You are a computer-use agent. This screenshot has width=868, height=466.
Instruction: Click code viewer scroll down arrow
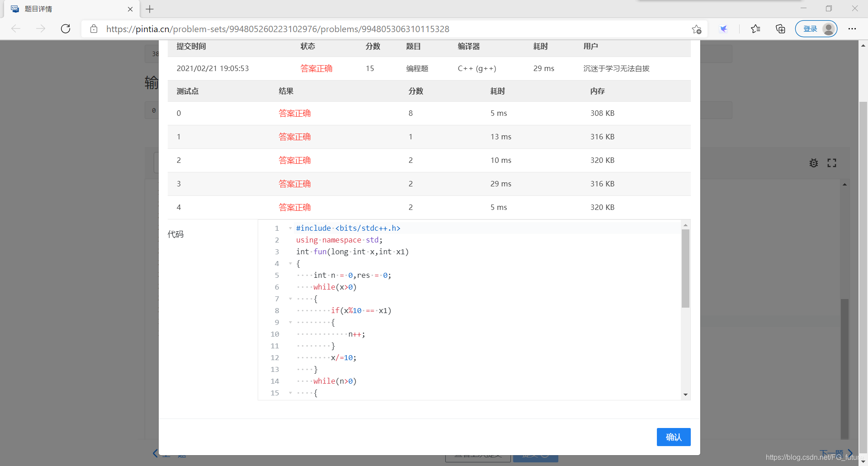686,395
